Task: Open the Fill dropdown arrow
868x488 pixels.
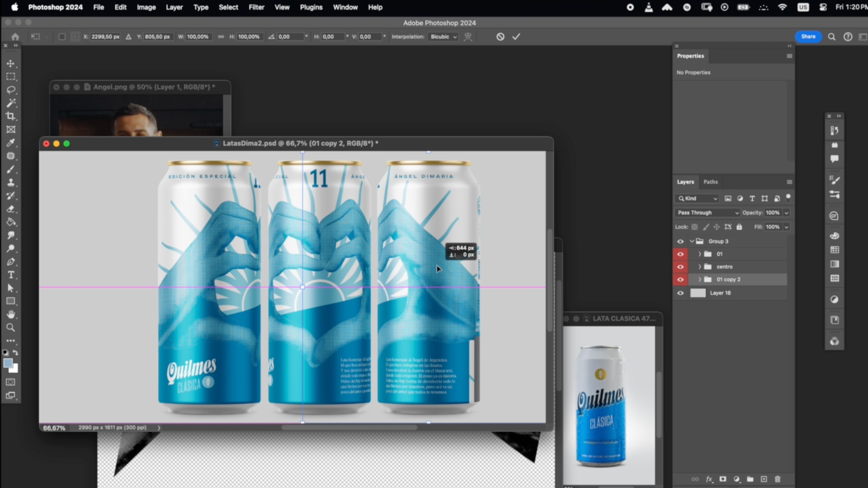Action: (x=787, y=227)
